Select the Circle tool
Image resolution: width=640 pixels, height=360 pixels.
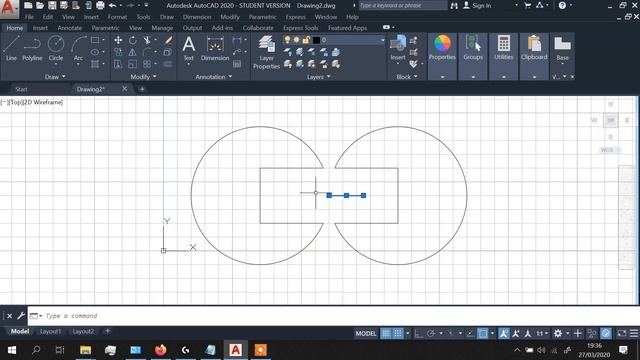tap(56, 48)
